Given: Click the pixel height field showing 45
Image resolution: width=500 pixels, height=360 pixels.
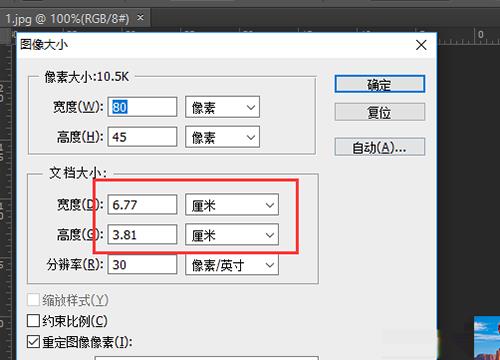Looking at the screenshot, I should (x=142, y=137).
